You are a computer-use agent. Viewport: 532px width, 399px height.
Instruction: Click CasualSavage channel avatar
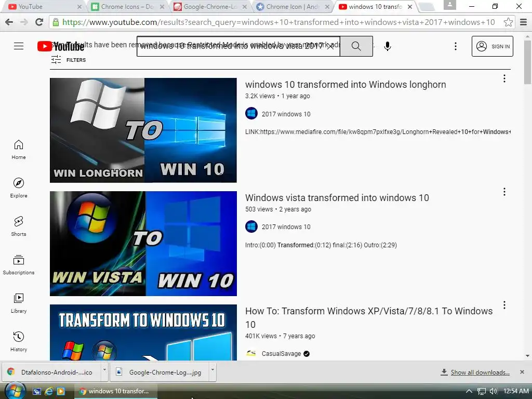pyautogui.click(x=251, y=353)
